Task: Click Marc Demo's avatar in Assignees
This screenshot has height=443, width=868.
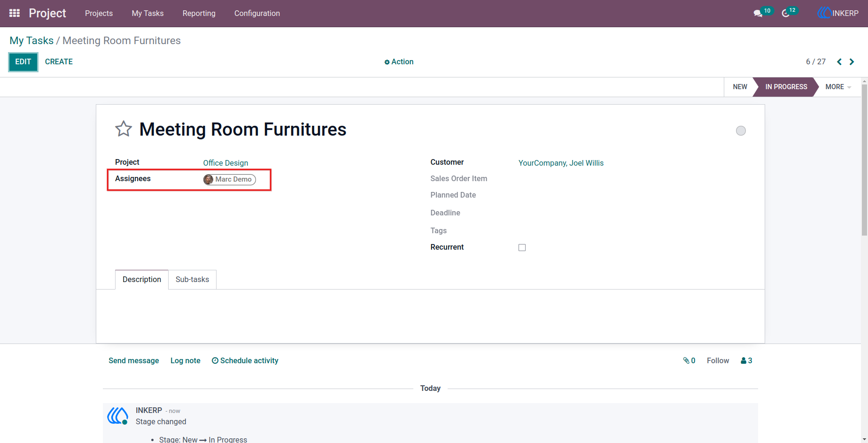Action: tap(209, 179)
